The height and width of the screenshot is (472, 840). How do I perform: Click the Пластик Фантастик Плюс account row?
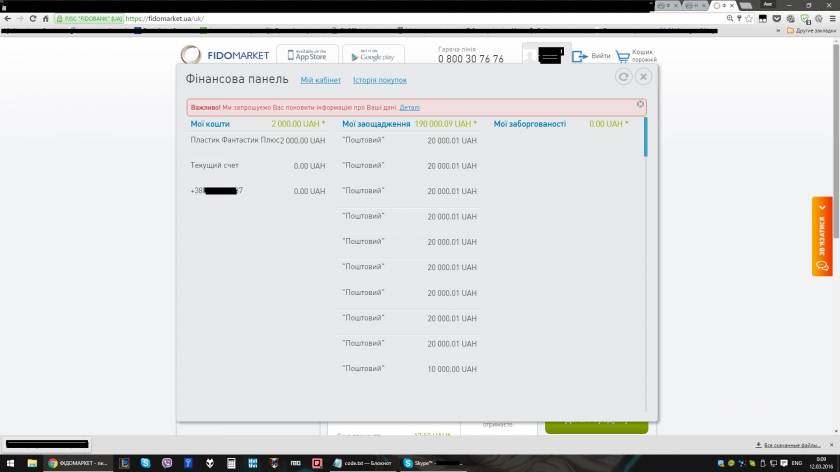pos(258,140)
